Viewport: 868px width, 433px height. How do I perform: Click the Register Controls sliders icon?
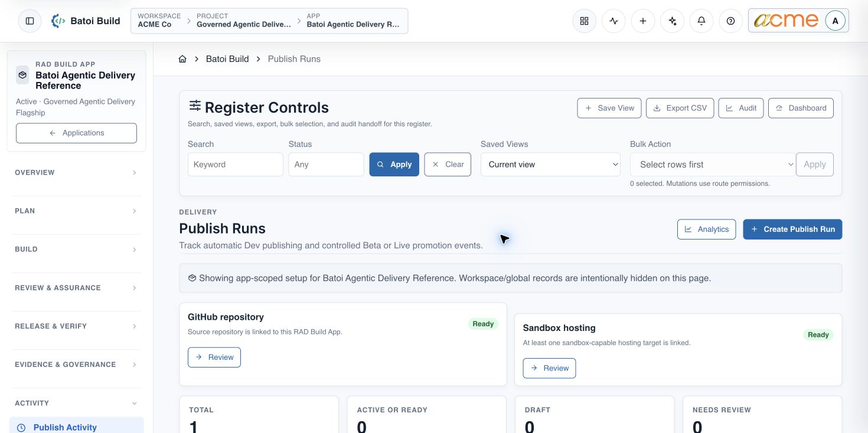point(195,106)
